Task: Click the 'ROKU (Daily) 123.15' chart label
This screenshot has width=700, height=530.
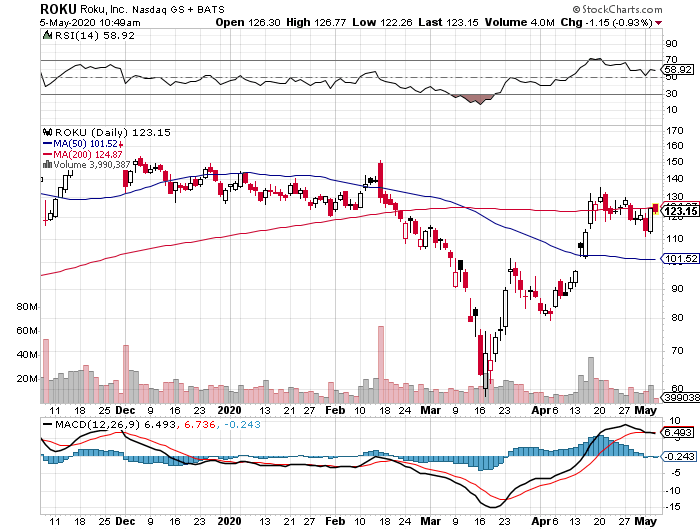Action: point(112,133)
